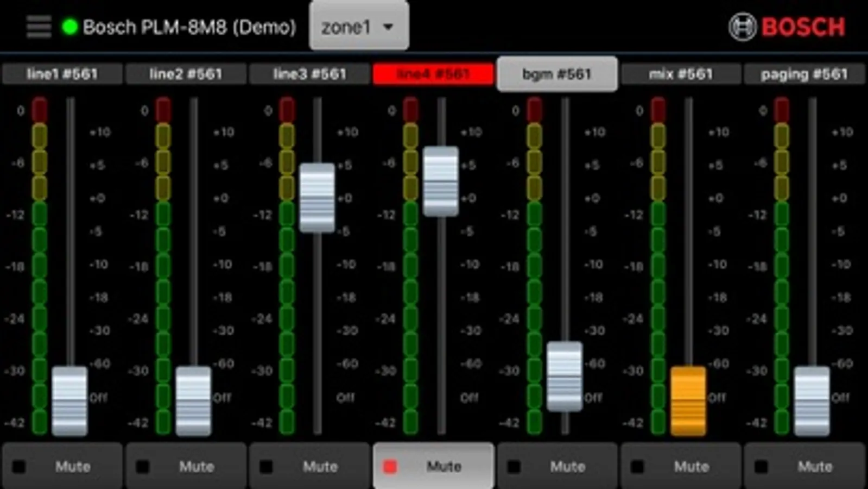Click the line2 fader handle
Image resolution: width=868 pixels, height=489 pixels.
[x=193, y=401]
